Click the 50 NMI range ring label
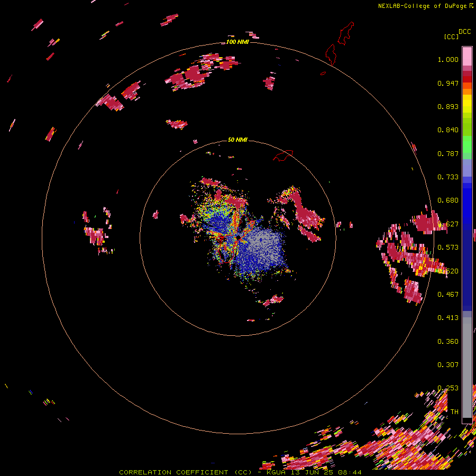Screen dimensions: 476x476 pyautogui.click(x=237, y=140)
